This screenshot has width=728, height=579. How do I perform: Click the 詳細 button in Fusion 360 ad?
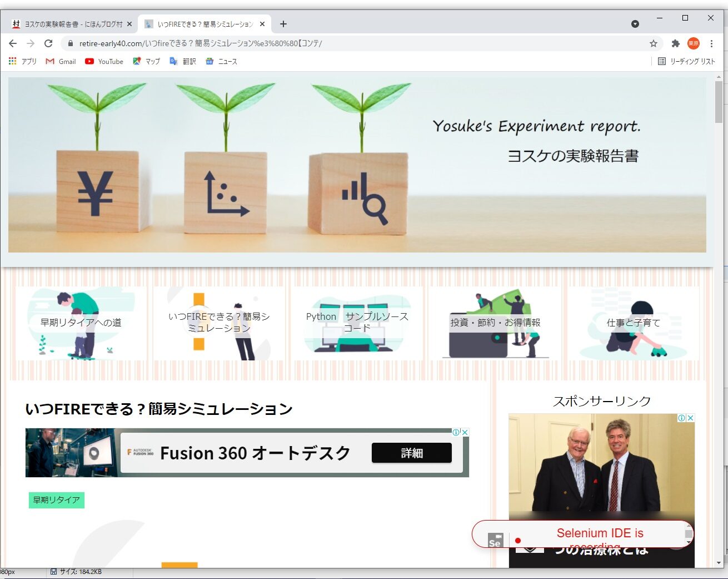tap(412, 453)
